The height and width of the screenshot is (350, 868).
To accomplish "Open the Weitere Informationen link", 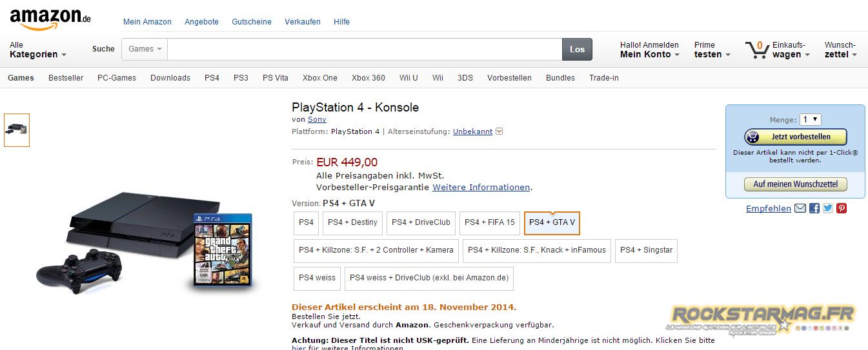I will [x=481, y=188].
